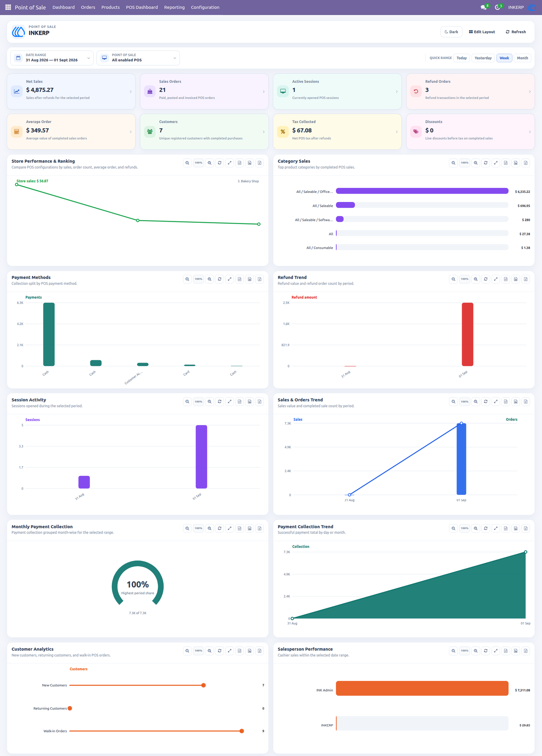Open the Reporting menu
Screen dimensions: 542x756
click(174, 7)
